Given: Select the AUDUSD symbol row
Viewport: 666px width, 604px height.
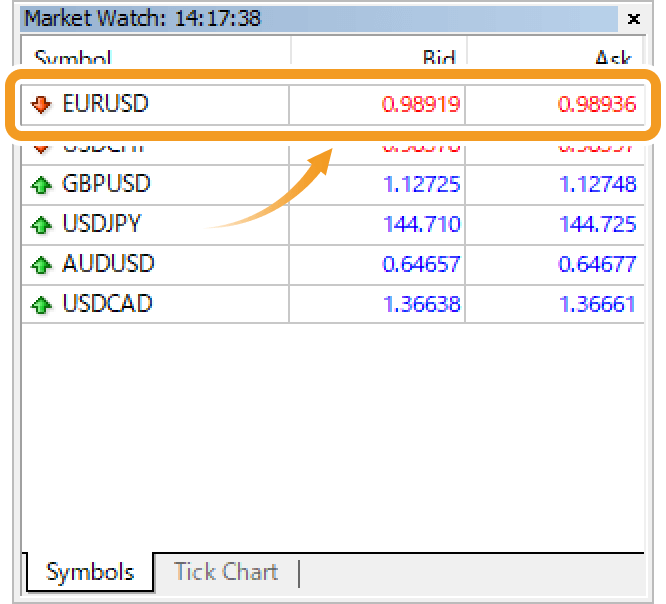Looking at the screenshot, I should 108,264.
